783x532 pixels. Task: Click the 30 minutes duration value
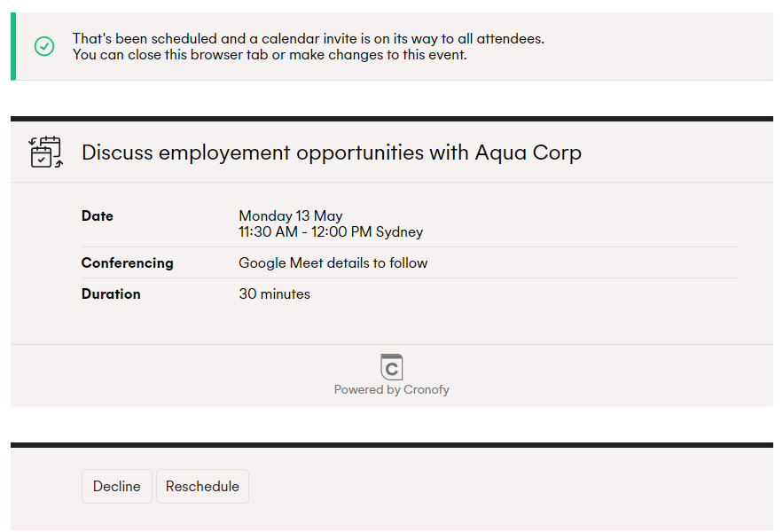pos(274,293)
